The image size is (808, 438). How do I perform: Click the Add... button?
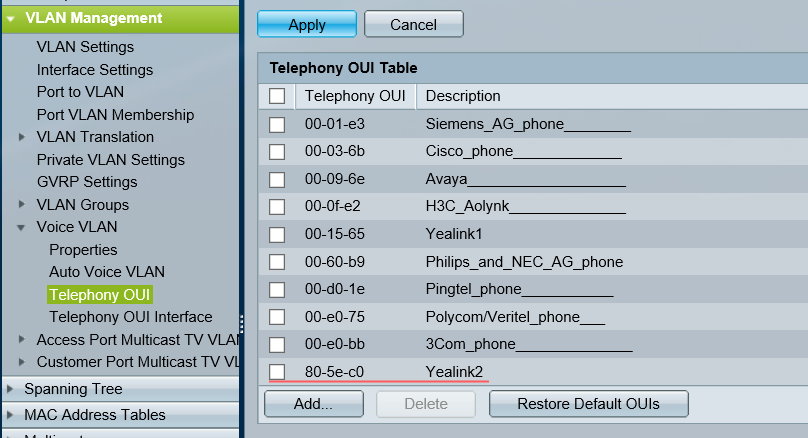click(x=314, y=404)
